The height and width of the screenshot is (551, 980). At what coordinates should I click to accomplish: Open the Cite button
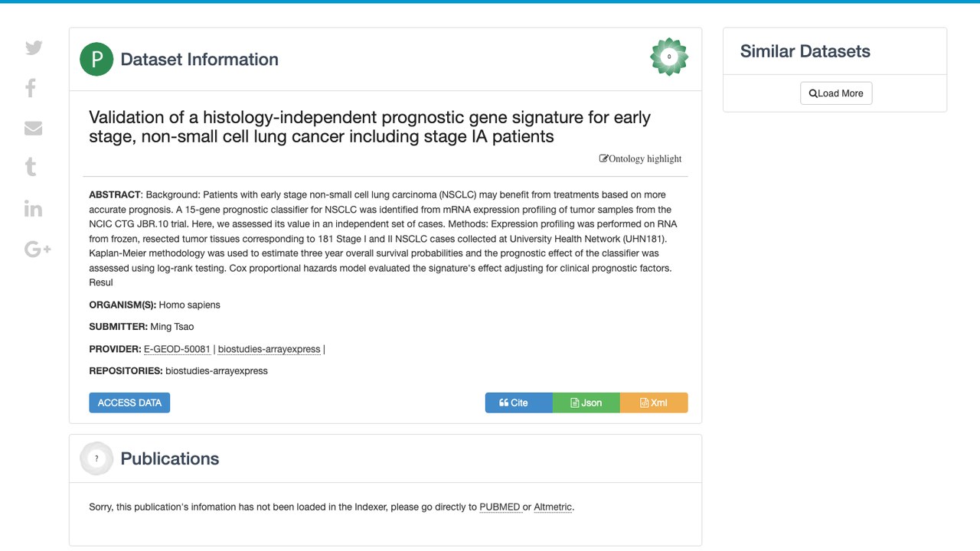(x=518, y=403)
